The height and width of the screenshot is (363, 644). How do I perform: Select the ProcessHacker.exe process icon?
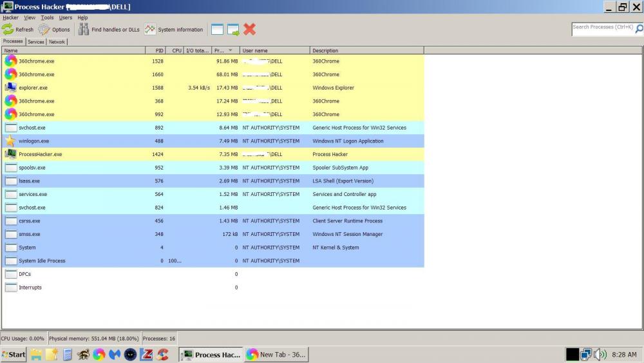coord(10,154)
